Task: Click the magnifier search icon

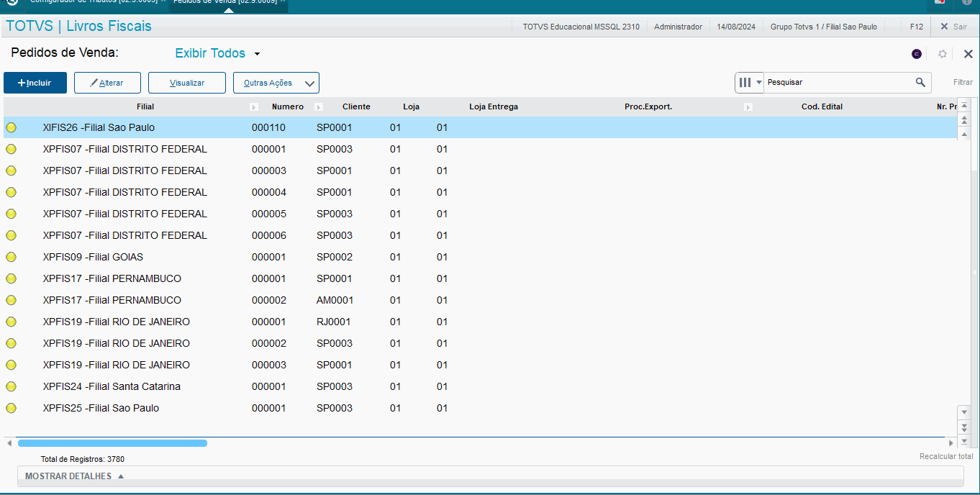Action: coord(920,83)
